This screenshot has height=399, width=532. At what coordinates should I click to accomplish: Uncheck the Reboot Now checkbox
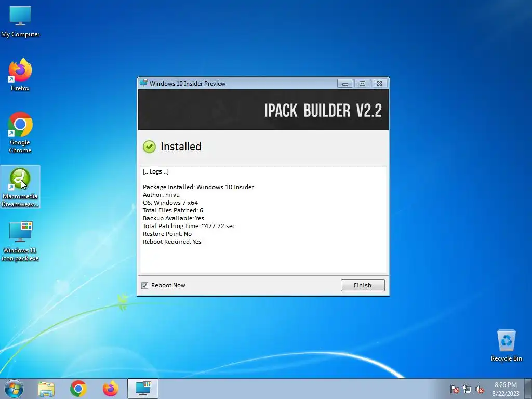(144, 285)
